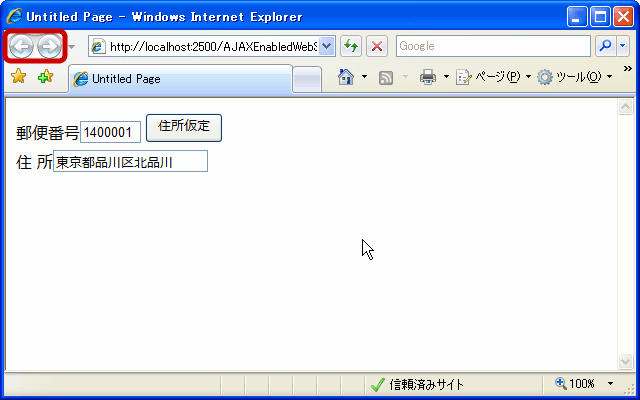Screen dimensions: 640x400
Task: Click the 住所 address text field
Action: 130,161
